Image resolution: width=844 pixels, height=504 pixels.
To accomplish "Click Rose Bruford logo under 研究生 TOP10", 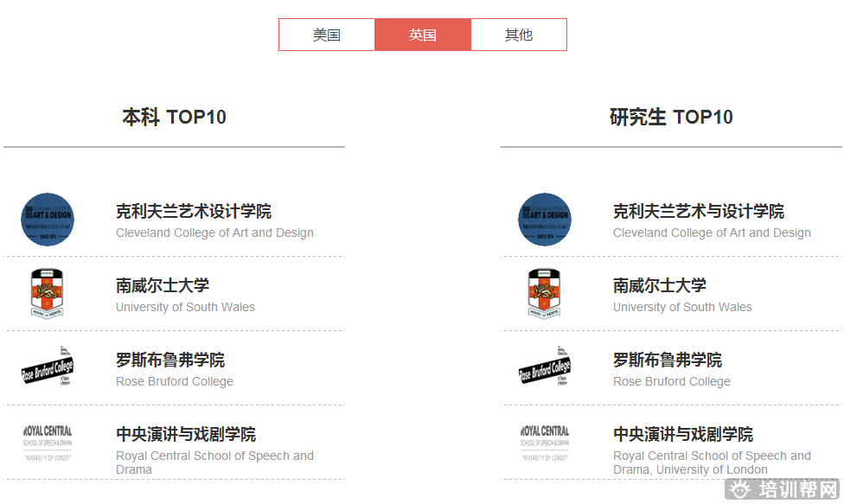I will click(x=545, y=367).
